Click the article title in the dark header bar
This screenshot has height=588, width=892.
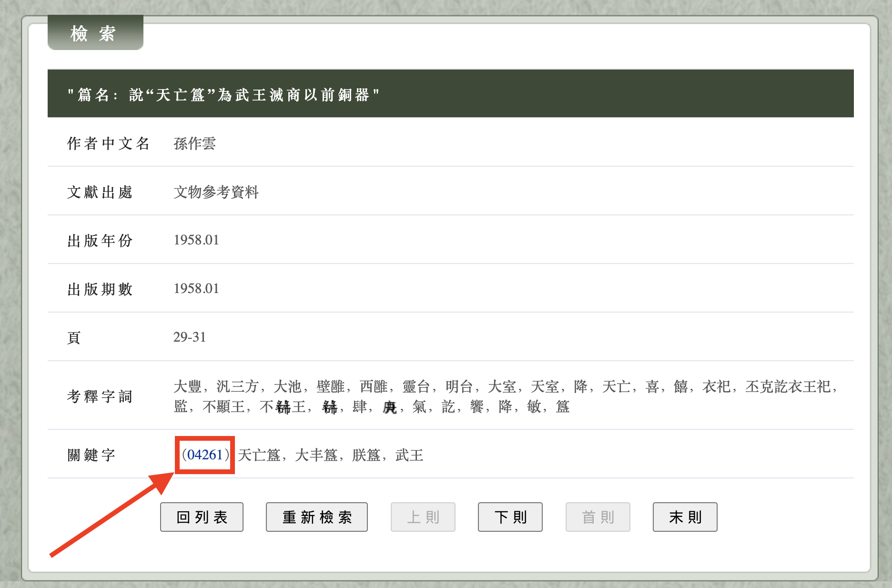point(223,95)
